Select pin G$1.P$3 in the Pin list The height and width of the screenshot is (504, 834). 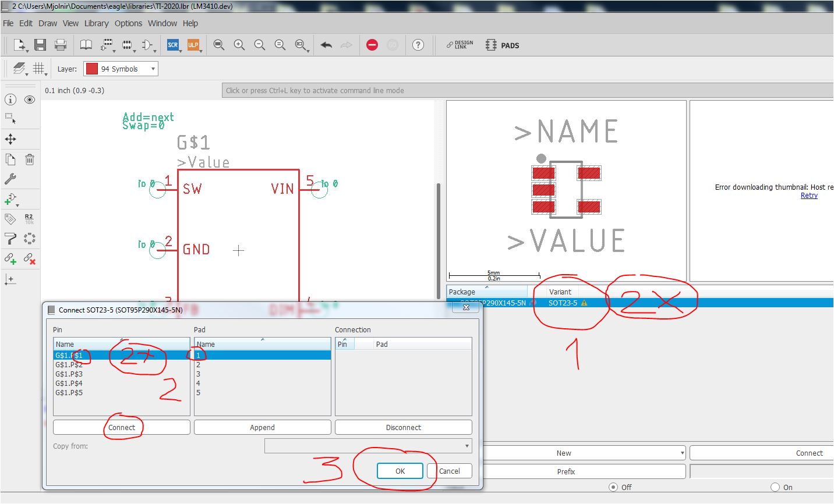pos(121,374)
